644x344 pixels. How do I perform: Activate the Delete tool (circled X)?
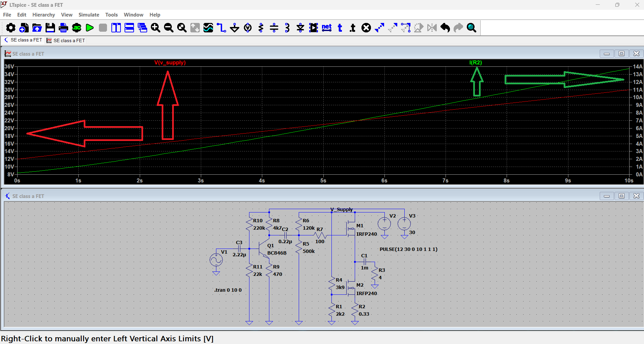[366, 28]
